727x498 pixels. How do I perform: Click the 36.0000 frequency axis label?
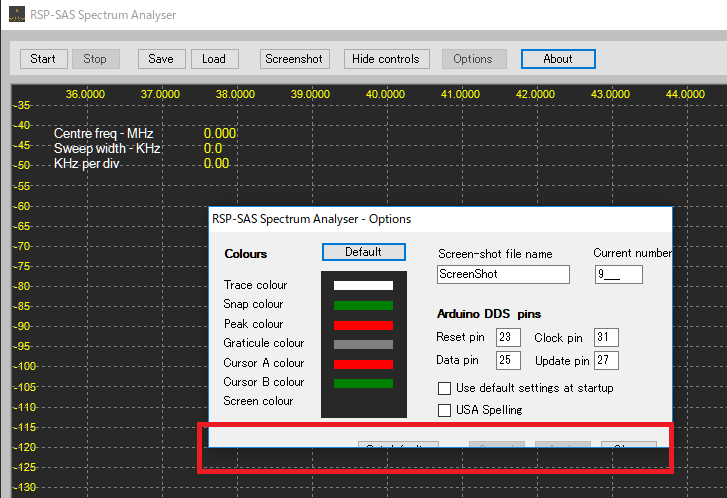click(85, 94)
